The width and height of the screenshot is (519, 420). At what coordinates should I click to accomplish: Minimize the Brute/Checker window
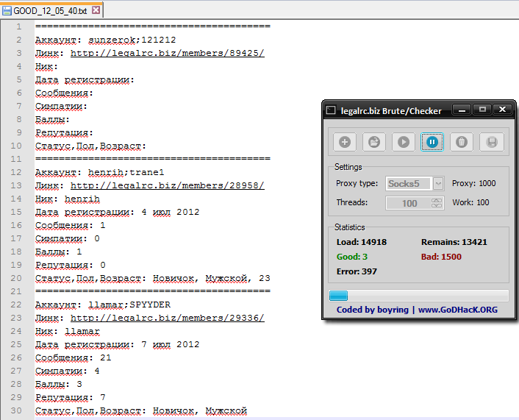462,110
